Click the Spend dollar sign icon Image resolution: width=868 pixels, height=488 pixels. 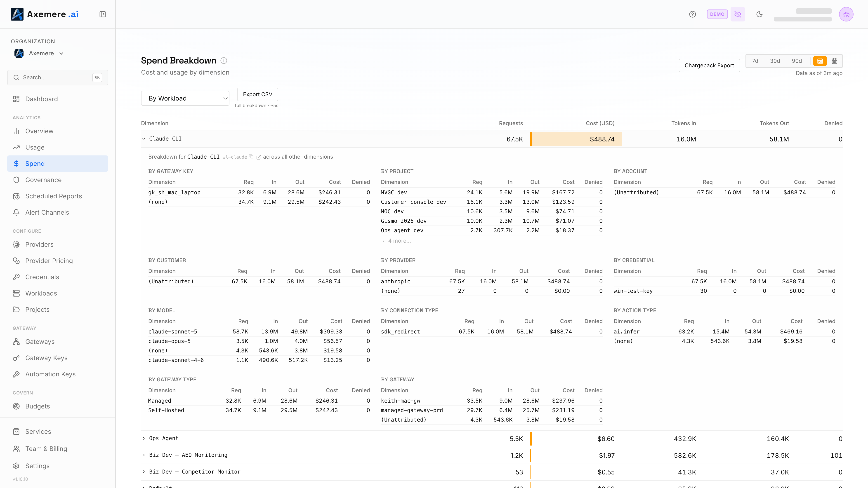tap(16, 164)
